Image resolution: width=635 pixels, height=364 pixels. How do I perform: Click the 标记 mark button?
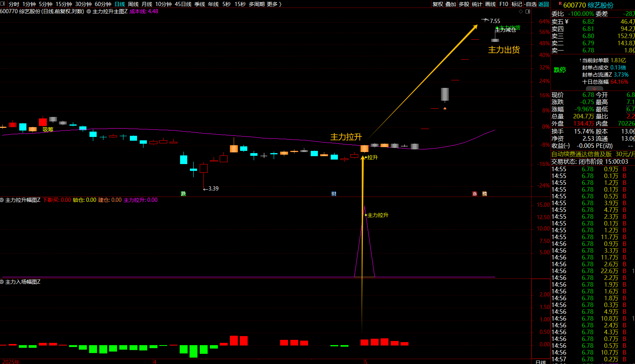[517, 4]
